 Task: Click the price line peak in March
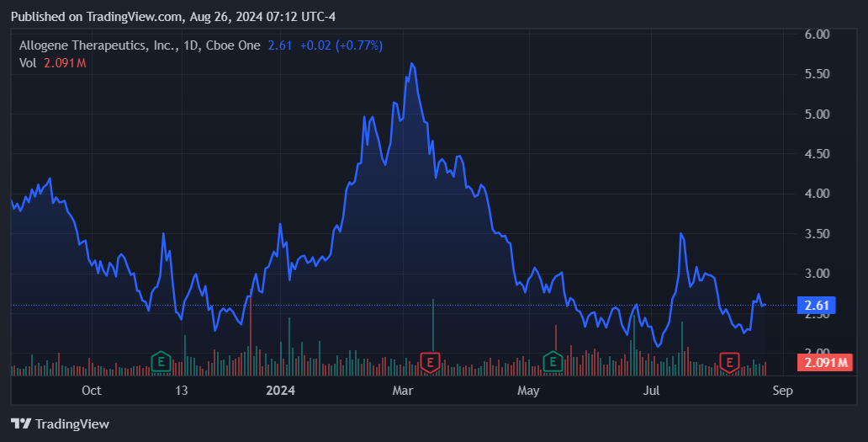[x=411, y=64]
